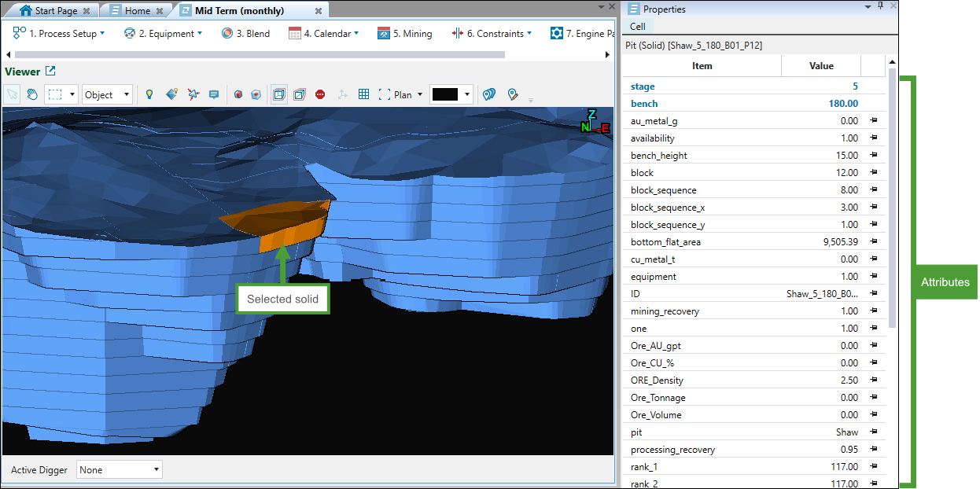The width and height of the screenshot is (980, 489).
Task: Switch to the Home tab
Action: 137,11
